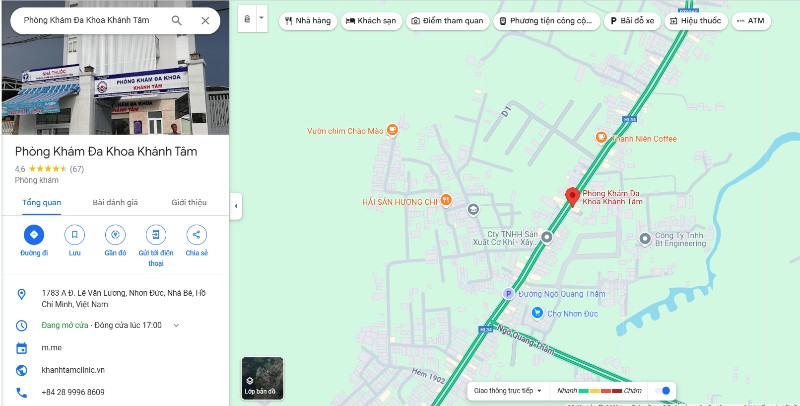Click the Đang mở cửa hours text
The image size is (800, 406).
pos(65,325)
